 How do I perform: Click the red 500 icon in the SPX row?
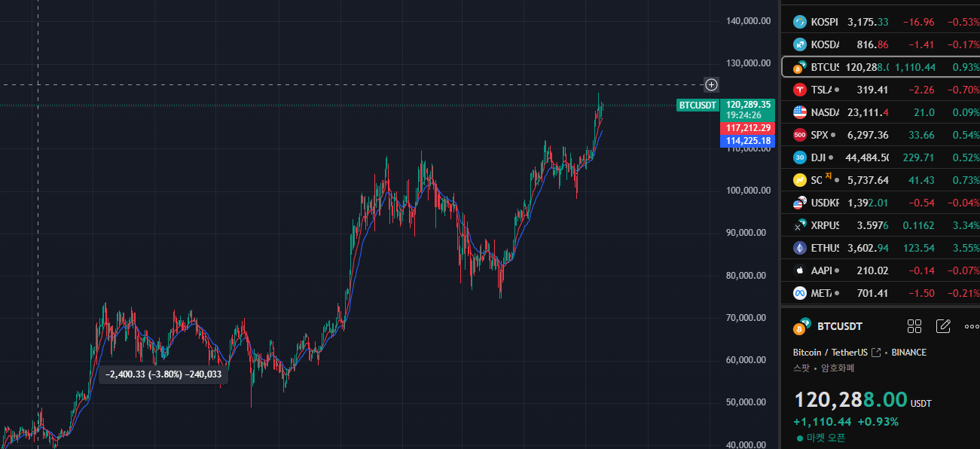click(x=799, y=135)
